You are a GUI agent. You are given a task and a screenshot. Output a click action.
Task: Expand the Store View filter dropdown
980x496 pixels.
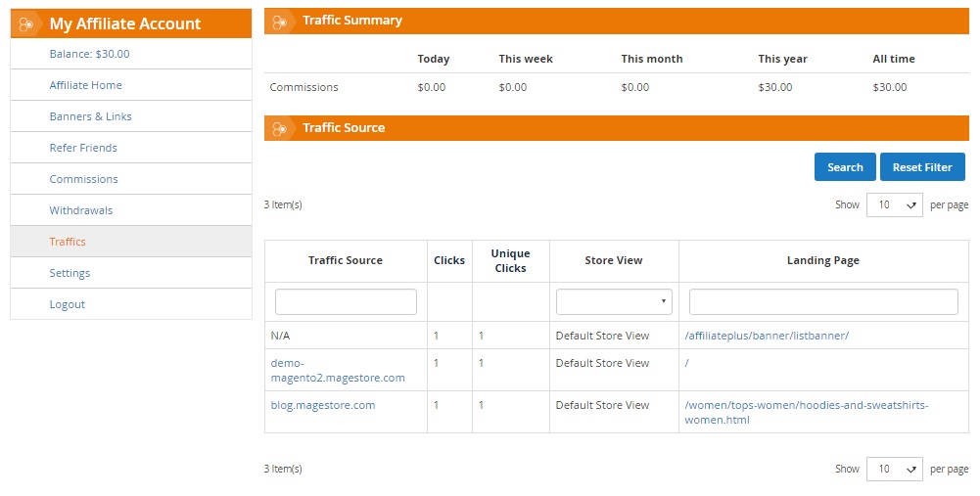[x=614, y=301]
